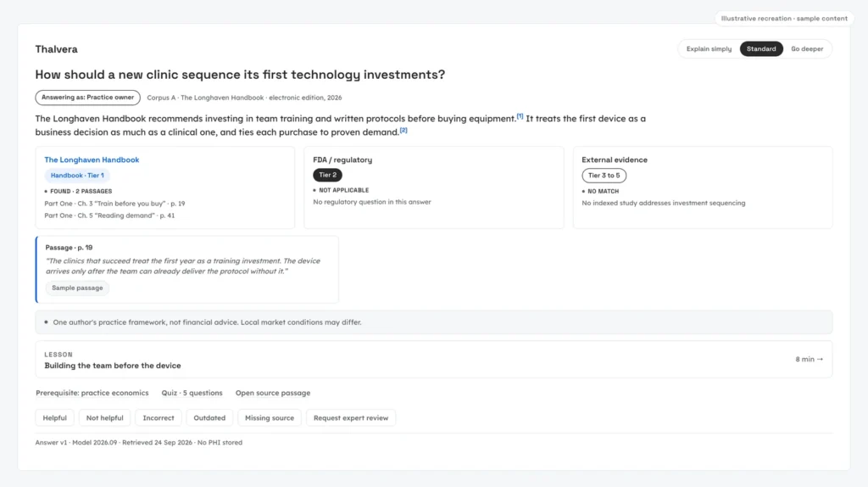Select the Explain simply mode
868x487 pixels.
point(709,48)
